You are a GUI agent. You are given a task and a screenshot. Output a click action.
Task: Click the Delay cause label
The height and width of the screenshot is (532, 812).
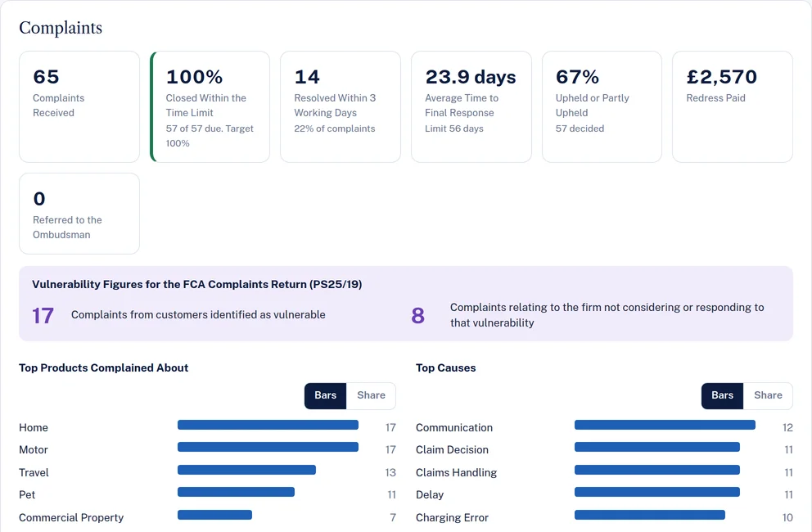coord(430,495)
